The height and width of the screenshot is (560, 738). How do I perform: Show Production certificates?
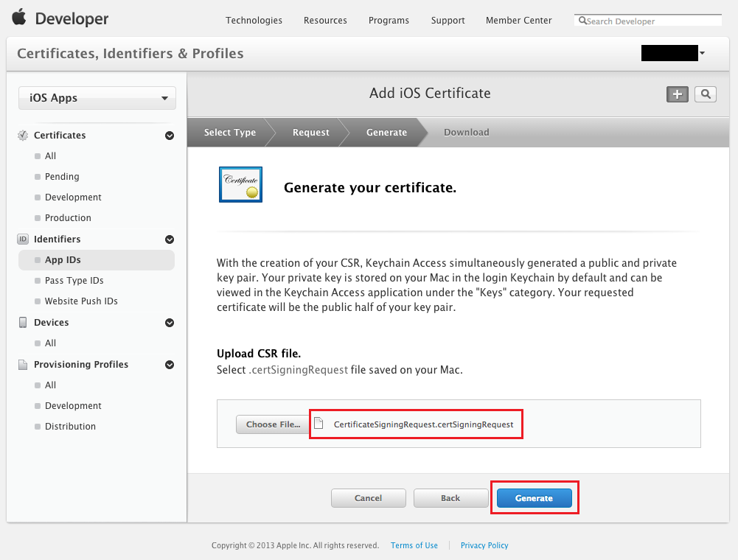pos(69,218)
